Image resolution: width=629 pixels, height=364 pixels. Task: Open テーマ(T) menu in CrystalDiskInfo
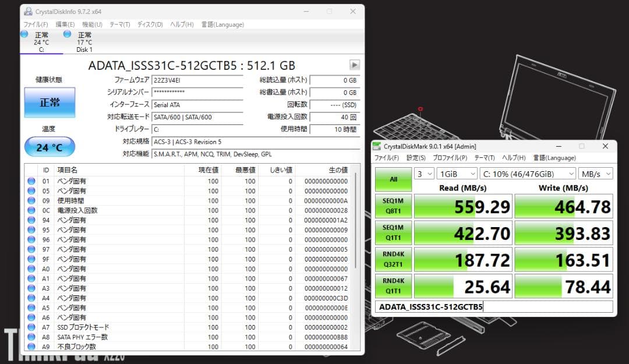click(120, 24)
